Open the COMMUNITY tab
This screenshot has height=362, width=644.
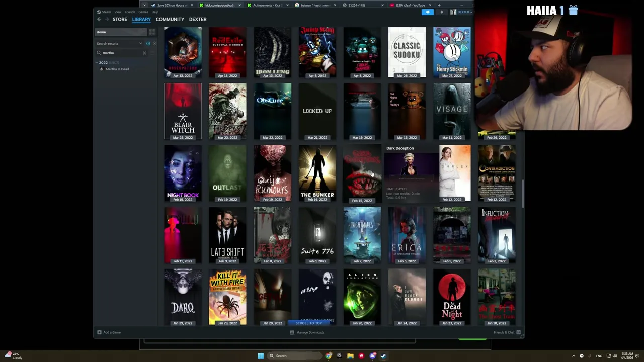(x=170, y=19)
